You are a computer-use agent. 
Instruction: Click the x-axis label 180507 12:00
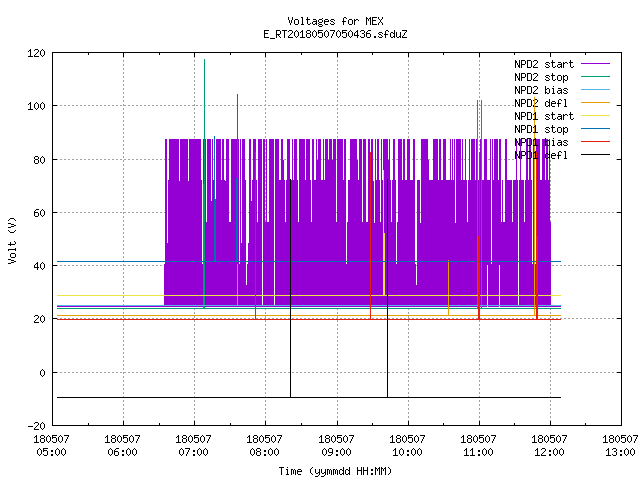pyautogui.click(x=549, y=445)
